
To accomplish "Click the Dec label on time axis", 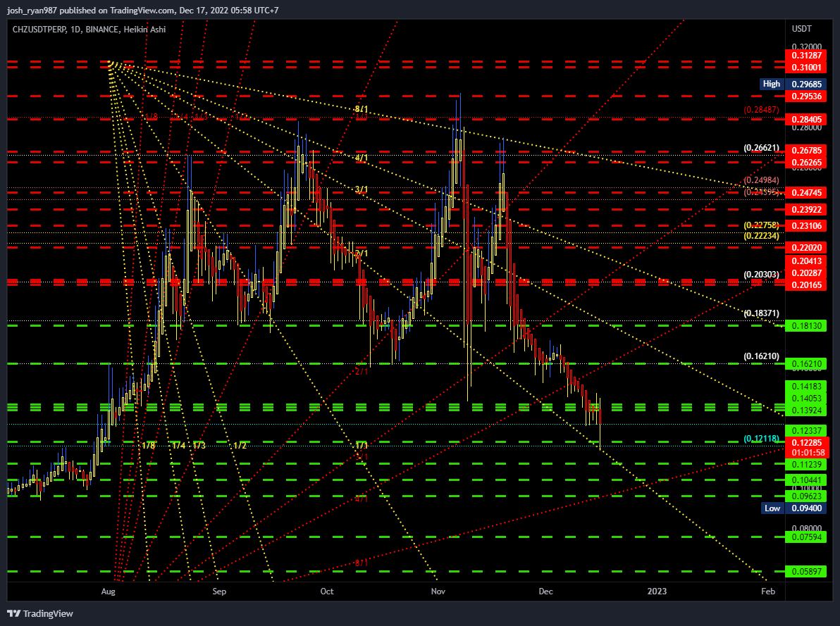I will coord(546,591).
